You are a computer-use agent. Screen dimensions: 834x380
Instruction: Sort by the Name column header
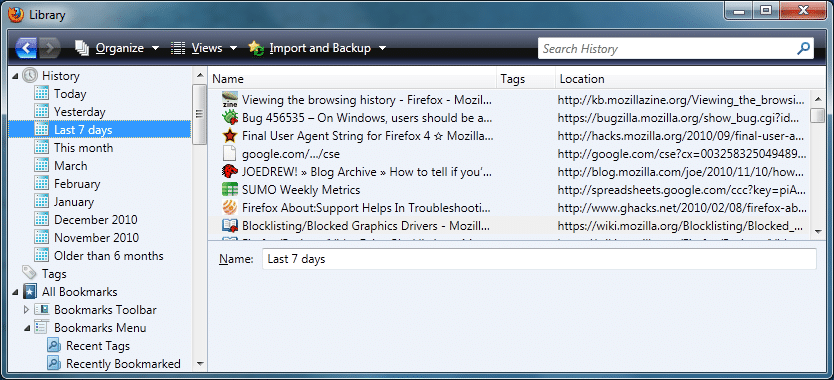[x=353, y=79]
